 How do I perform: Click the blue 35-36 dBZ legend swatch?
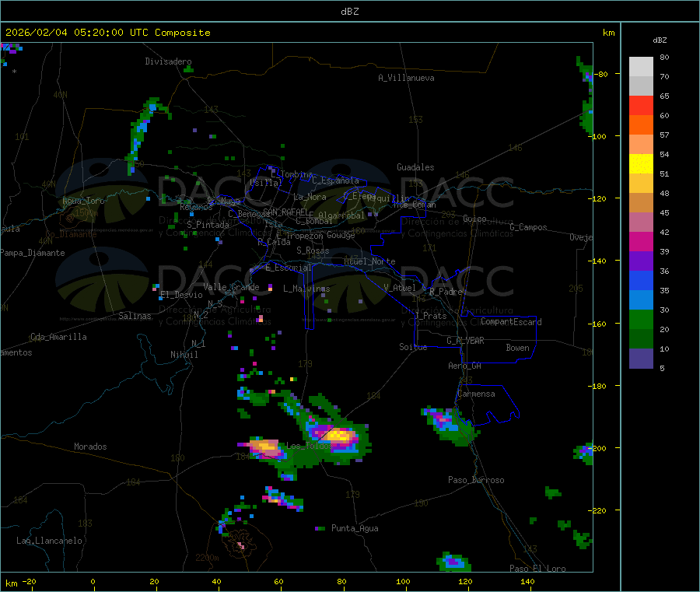click(641, 280)
